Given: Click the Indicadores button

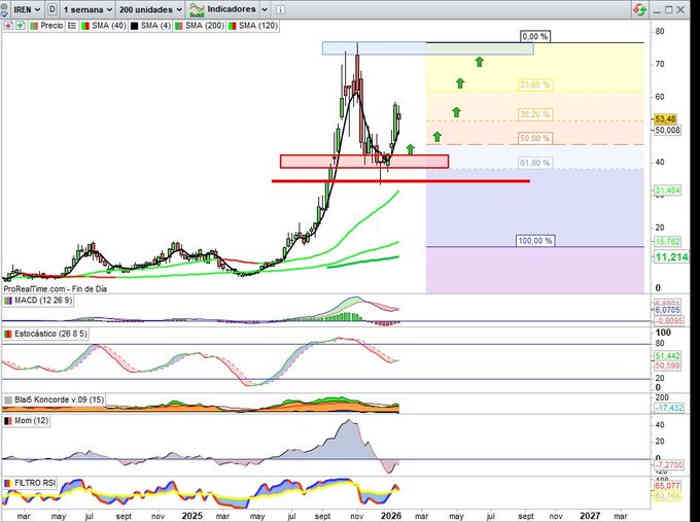Looking at the screenshot, I should [x=230, y=8].
